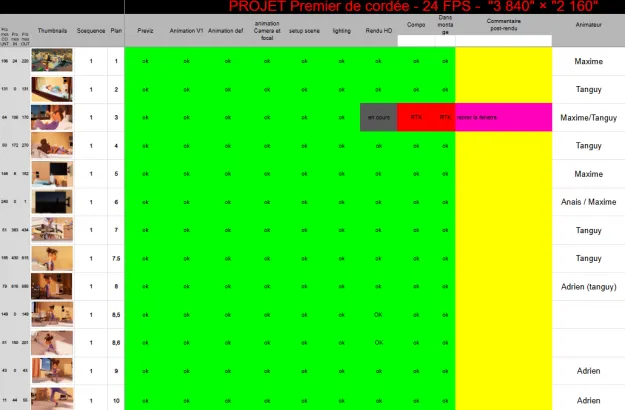This screenshot has height=410, width=625.
Task: Select the gray 'en cours' Rendu HD cell
Action: pos(378,117)
